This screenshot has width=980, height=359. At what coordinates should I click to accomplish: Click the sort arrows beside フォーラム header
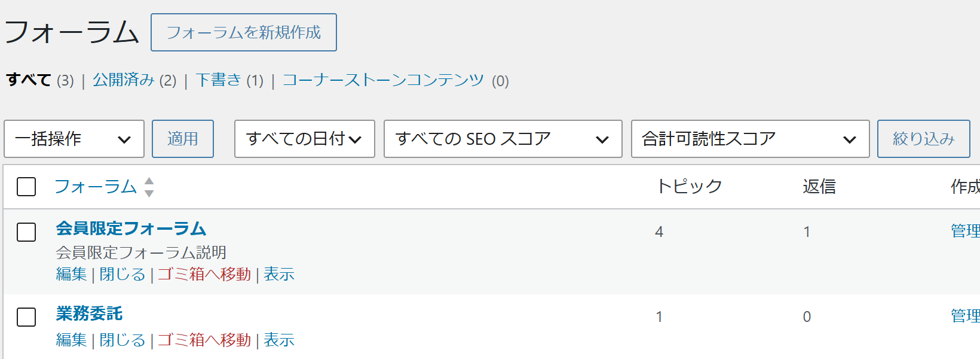(149, 187)
